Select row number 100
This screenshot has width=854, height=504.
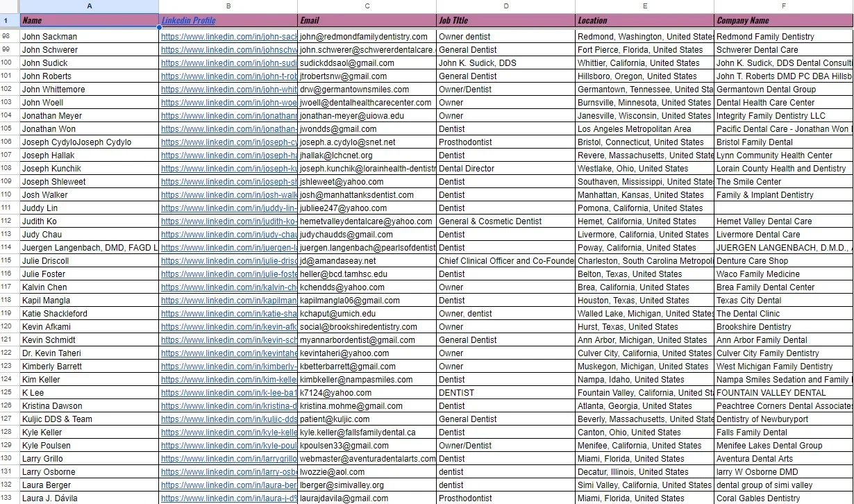click(x=8, y=62)
